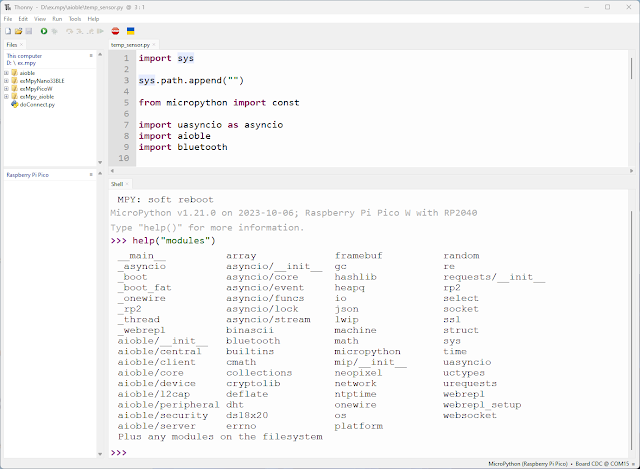
Task: Click the This computer header link
Action: [x=24, y=56]
